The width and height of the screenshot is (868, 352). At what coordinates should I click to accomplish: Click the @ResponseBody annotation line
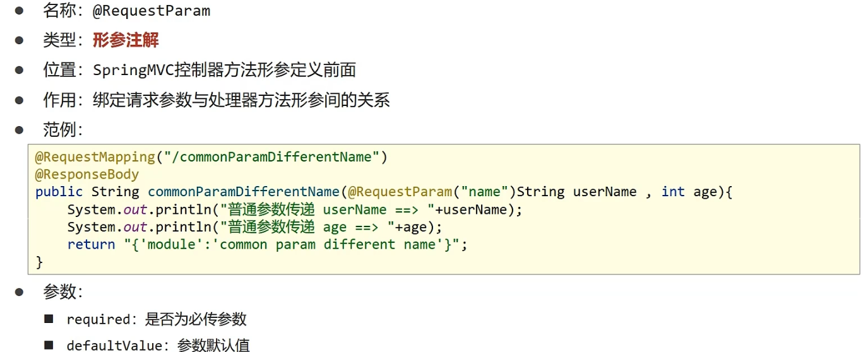pos(87,174)
